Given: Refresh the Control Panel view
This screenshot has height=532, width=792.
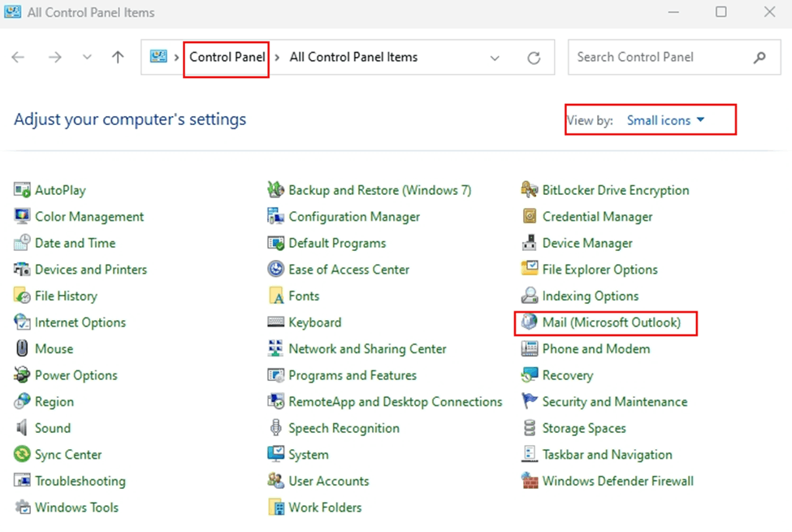Looking at the screenshot, I should pos(534,58).
